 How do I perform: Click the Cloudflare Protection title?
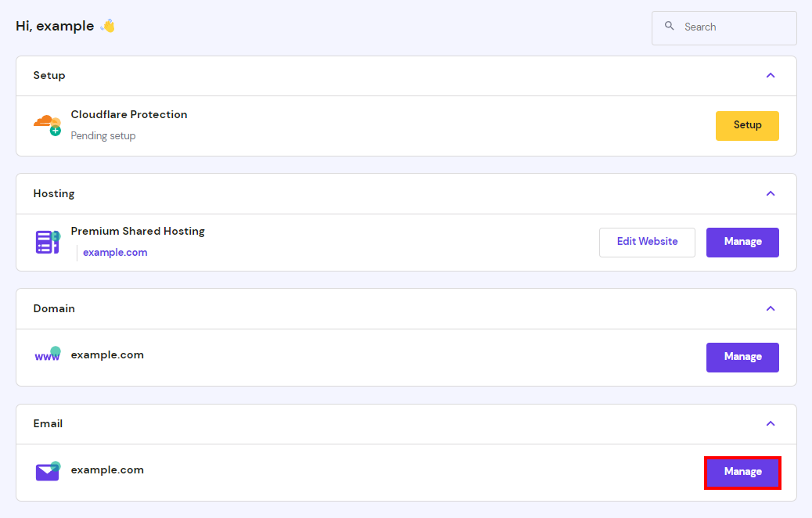pos(129,114)
